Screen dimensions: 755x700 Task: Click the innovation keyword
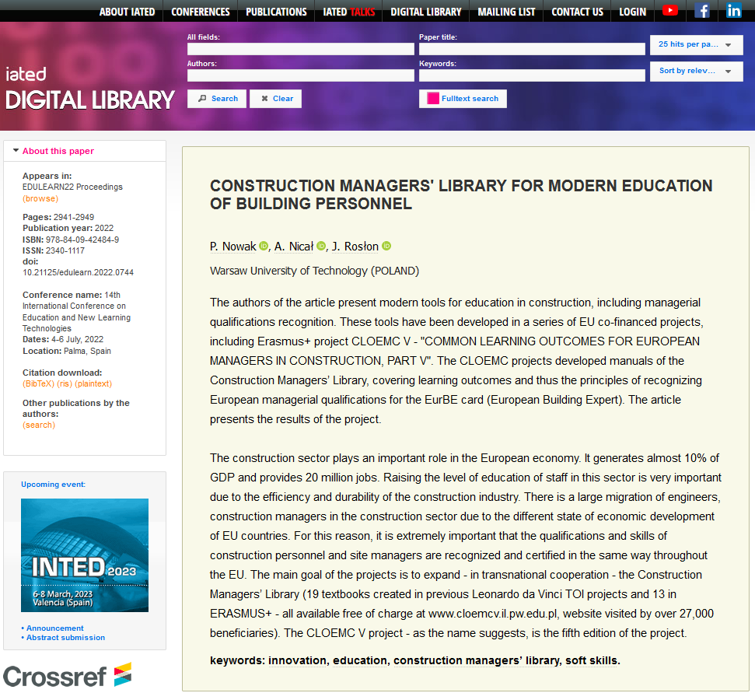297,660
